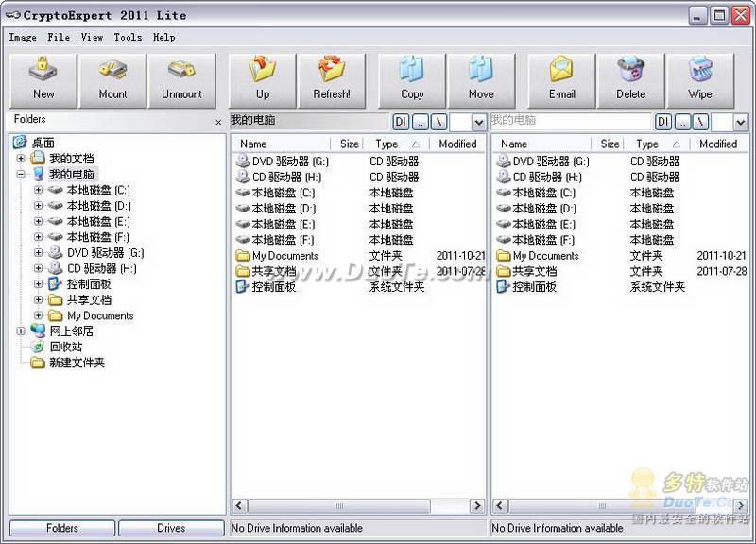
Task: Go up one folder with Up
Action: tap(263, 80)
